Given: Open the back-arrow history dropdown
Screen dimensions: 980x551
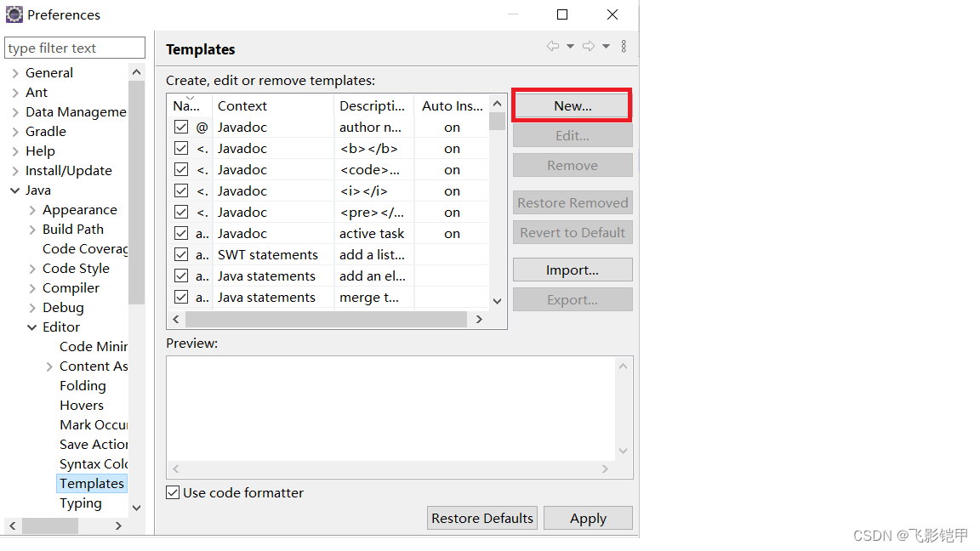Looking at the screenshot, I should click(x=570, y=46).
